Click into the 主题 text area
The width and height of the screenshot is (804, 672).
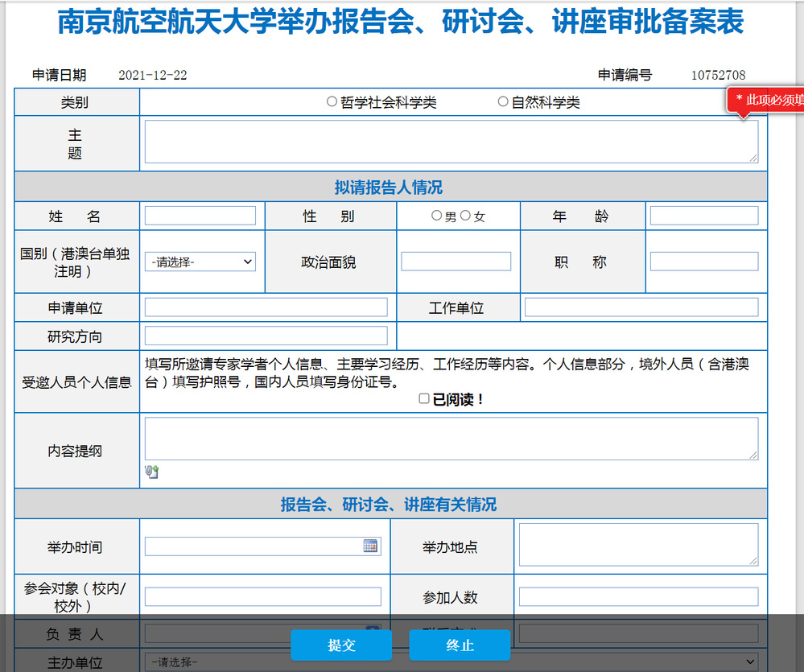point(451,142)
